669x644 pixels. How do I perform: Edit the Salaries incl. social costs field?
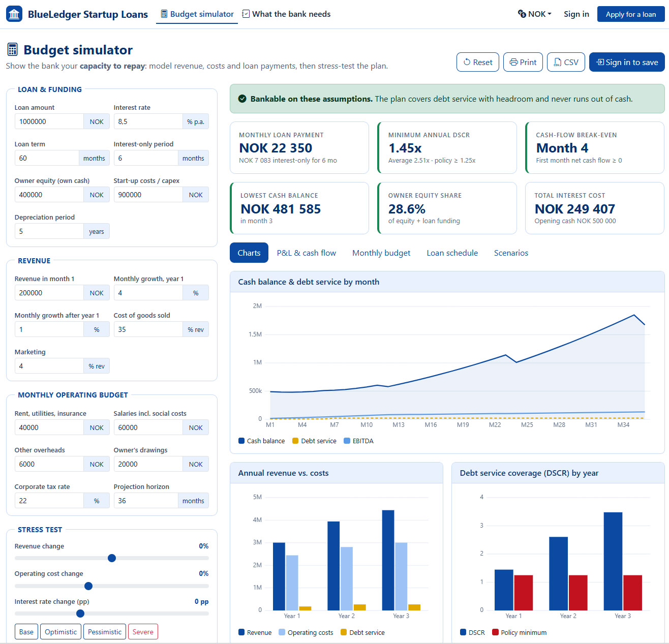pyautogui.click(x=148, y=427)
